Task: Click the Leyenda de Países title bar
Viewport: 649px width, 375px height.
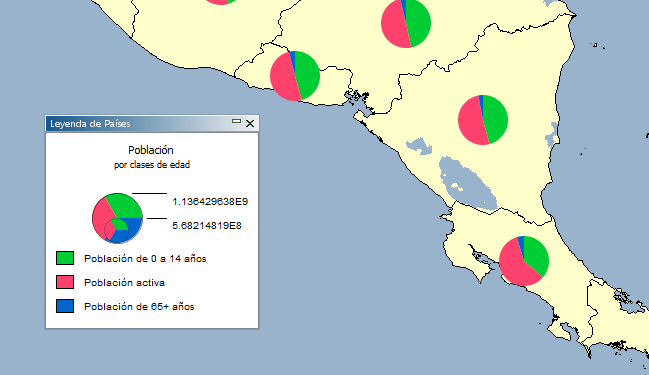Action: [152, 123]
